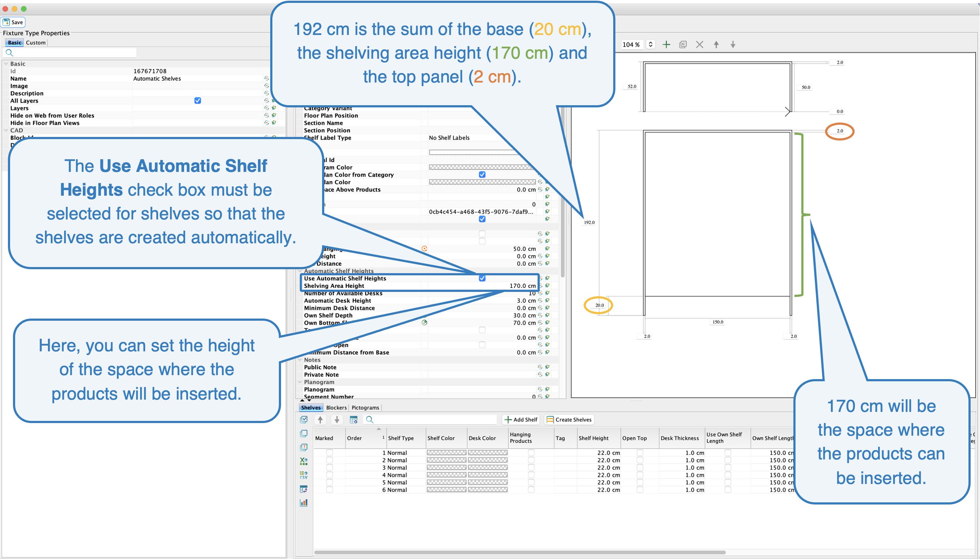
Task: Collapse the Notes section
Action: [300, 360]
